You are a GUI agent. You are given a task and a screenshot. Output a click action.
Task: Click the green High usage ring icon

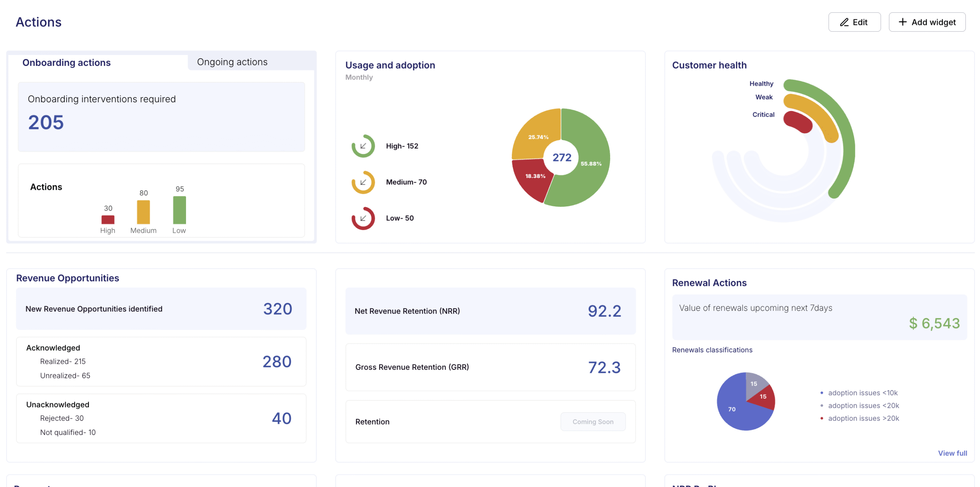(363, 146)
